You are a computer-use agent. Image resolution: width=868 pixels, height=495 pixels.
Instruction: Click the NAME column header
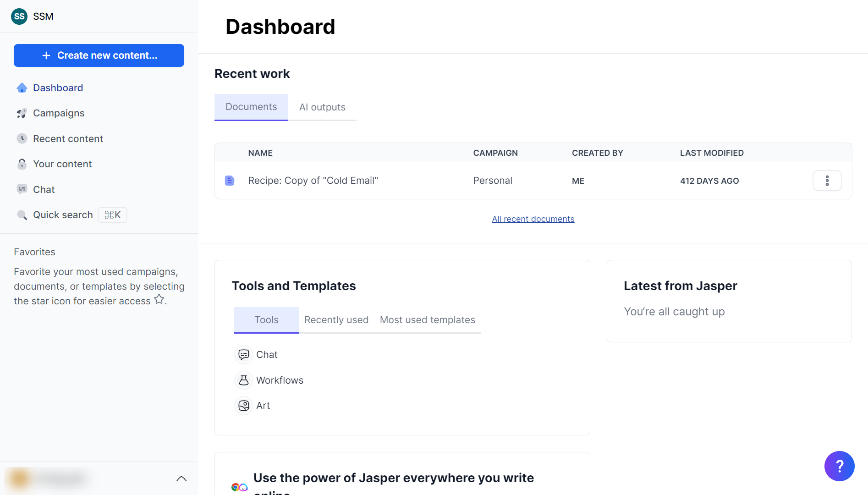[x=260, y=153]
